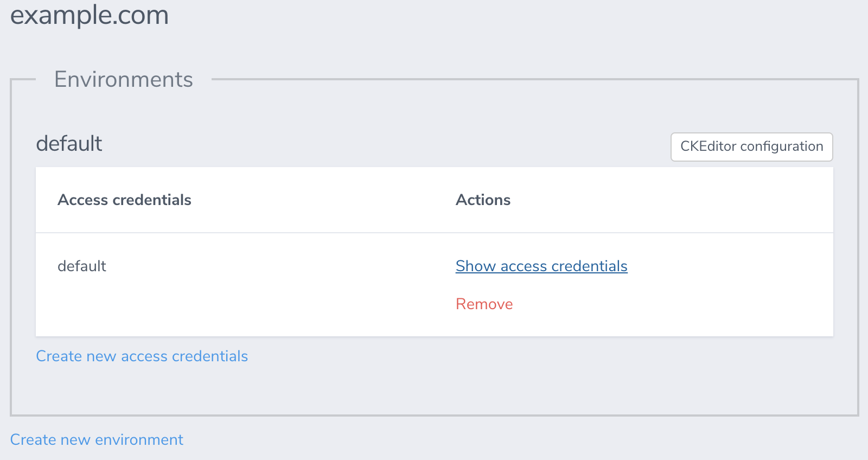868x460 pixels.
Task: Click the red Remove text in Actions
Action: [484, 304]
